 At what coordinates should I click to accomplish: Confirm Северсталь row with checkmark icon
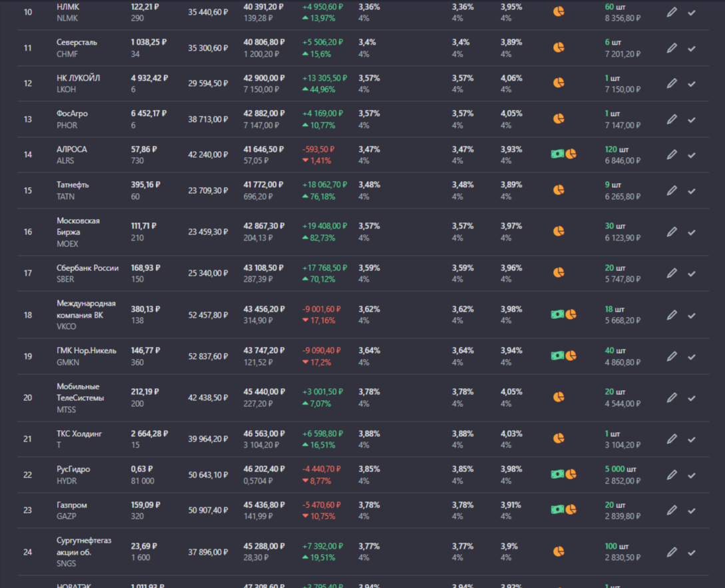692,49
